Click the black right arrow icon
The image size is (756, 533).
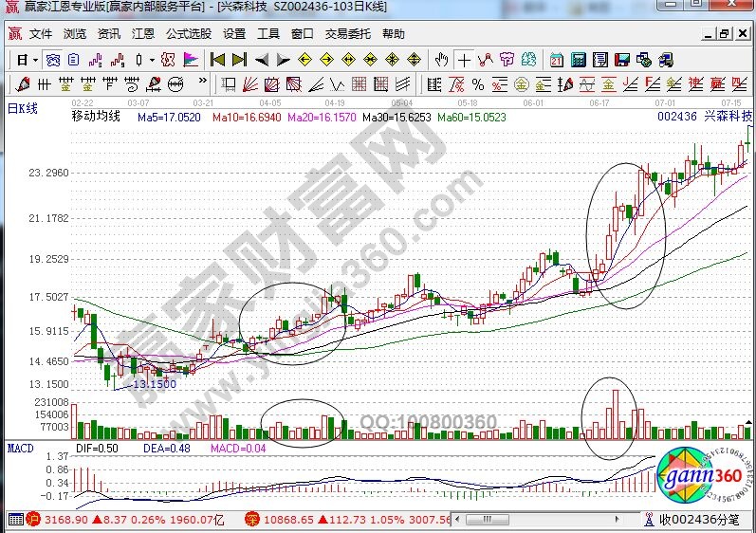pos(284,59)
